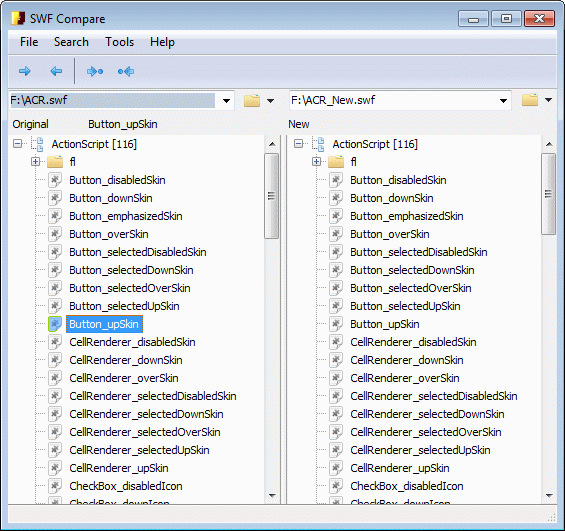Click the New pane scroll up arrow

549,144
